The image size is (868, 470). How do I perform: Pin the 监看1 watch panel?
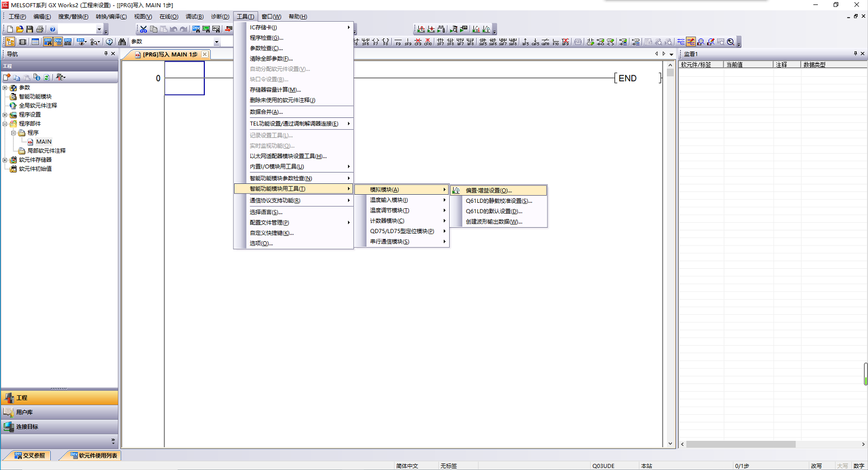(855, 54)
